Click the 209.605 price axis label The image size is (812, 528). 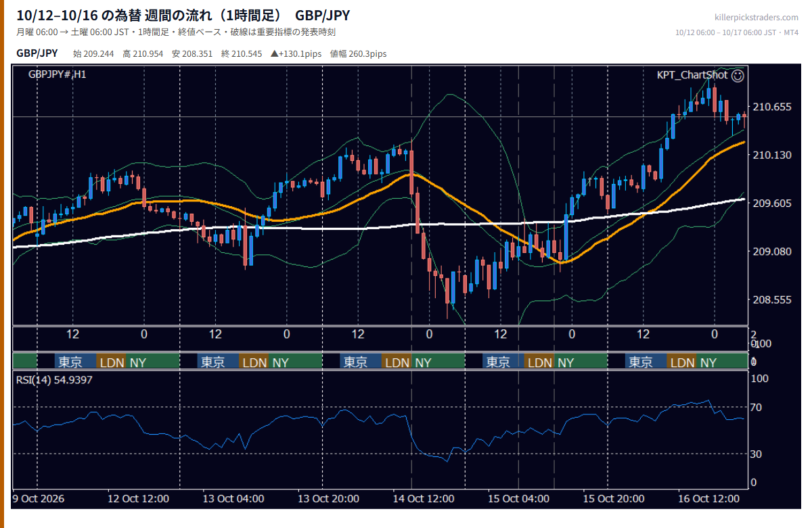point(772,203)
